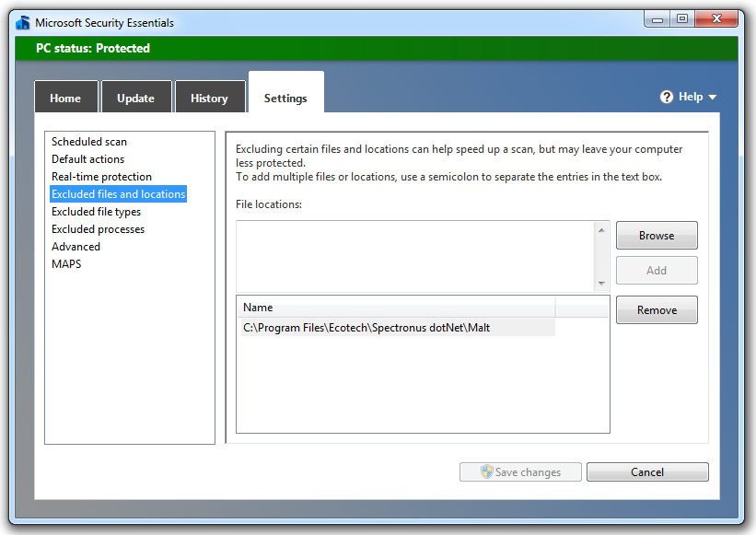756x535 pixels.
Task: Maximize the Security Essentials window
Action: (682, 19)
